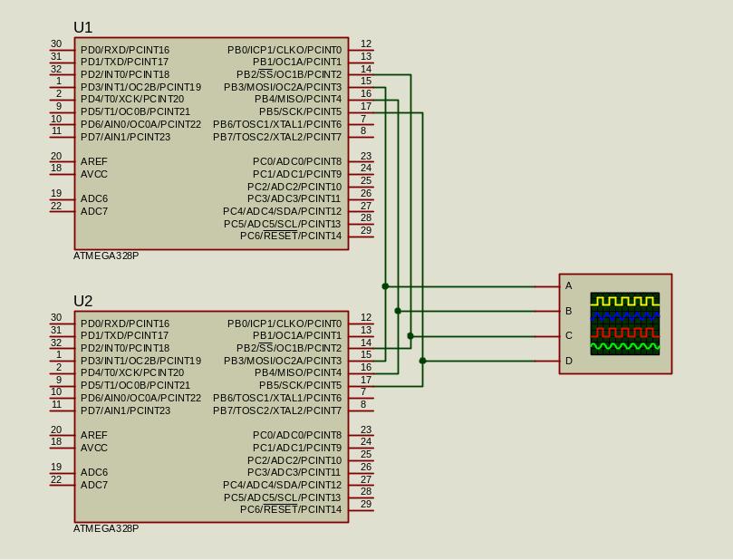Image resolution: width=733 pixels, height=560 pixels.
Task: Select the oscilloscope display icon
Action: (624, 323)
